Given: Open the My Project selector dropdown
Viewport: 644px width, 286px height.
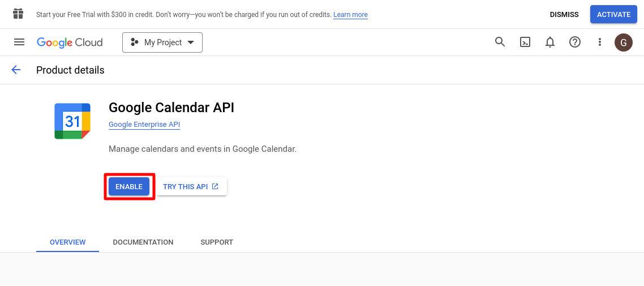Looking at the screenshot, I should 162,42.
